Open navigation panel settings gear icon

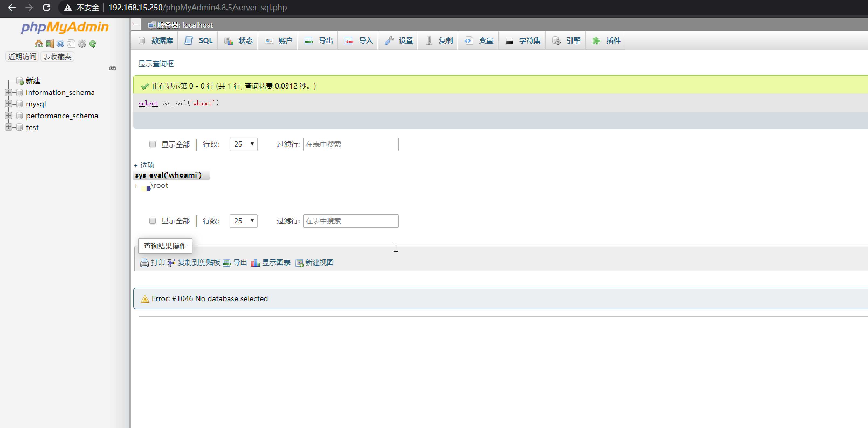coord(82,44)
